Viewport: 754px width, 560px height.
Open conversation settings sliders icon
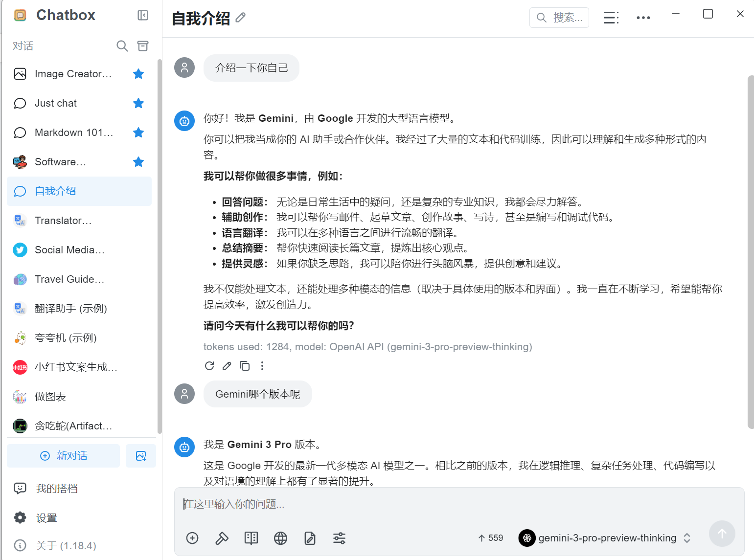(x=339, y=538)
